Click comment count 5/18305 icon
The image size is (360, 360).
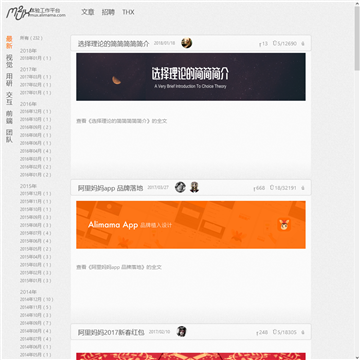click(284, 332)
